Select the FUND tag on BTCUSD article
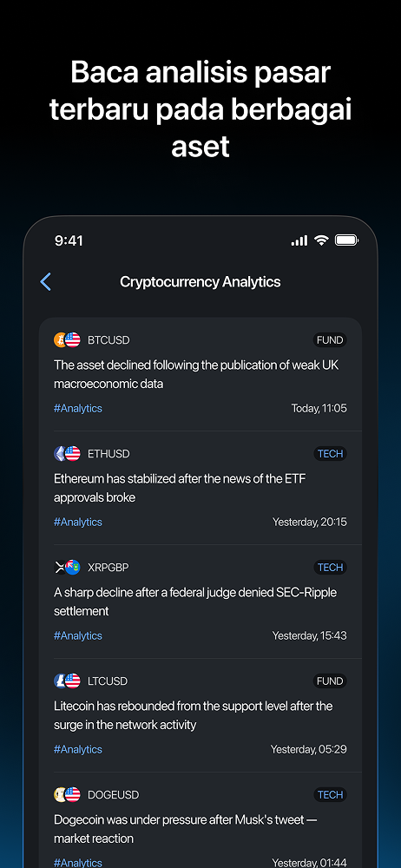Viewport: 401px width, 868px height. pyautogui.click(x=330, y=340)
